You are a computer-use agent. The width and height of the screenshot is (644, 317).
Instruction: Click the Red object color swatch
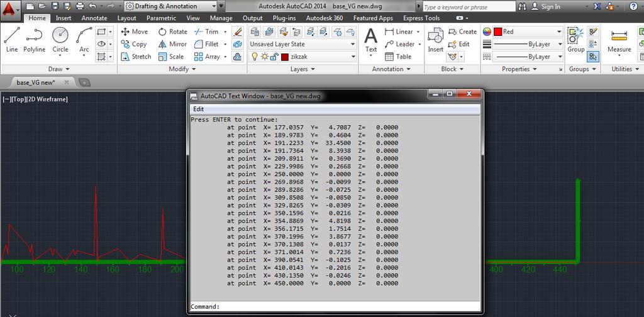point(497,31)
